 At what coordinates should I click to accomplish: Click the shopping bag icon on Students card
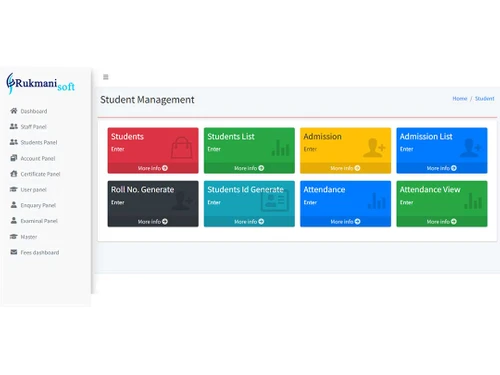point(182,148)
